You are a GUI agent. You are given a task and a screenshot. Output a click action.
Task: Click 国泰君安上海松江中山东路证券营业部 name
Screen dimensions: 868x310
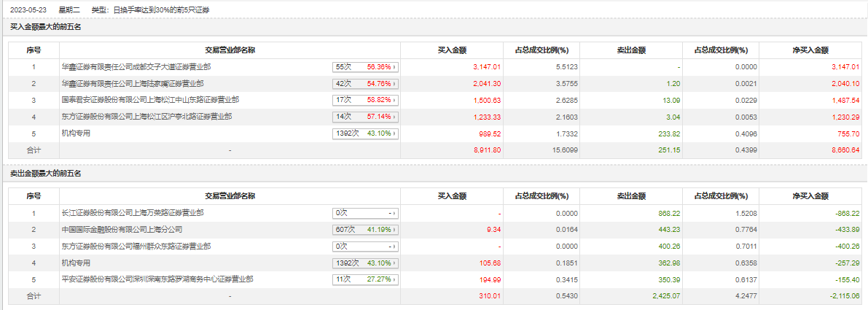coord(150,100)
